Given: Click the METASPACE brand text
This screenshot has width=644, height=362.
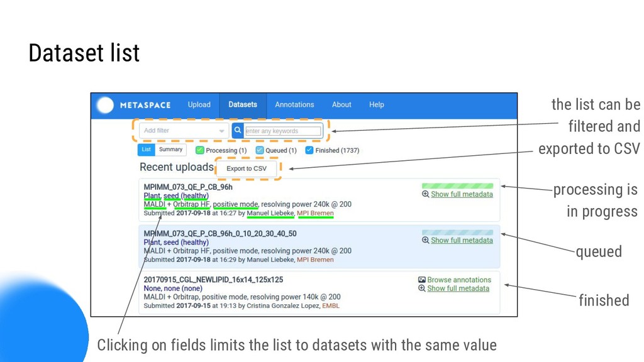Looking at the screenshot, I should coord(145,105).
